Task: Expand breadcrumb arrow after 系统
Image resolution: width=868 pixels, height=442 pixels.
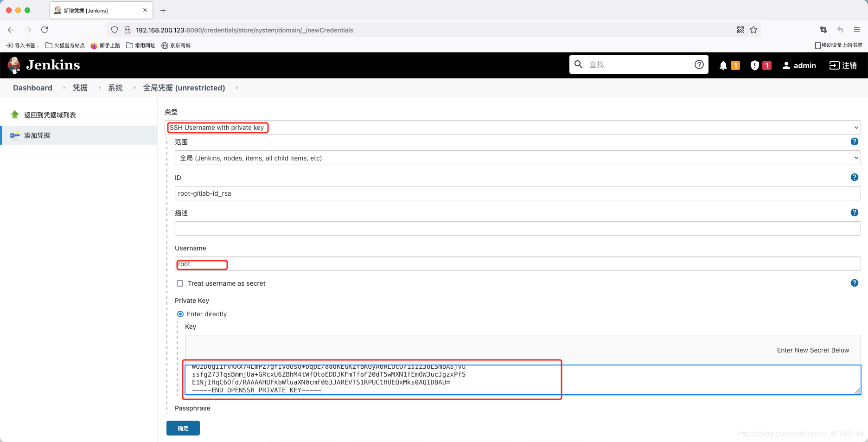Action: coord(134,88)
